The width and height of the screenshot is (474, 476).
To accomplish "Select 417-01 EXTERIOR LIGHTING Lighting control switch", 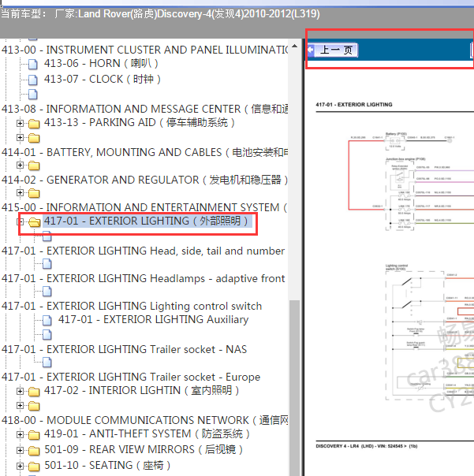I will (x=132, y=306).
